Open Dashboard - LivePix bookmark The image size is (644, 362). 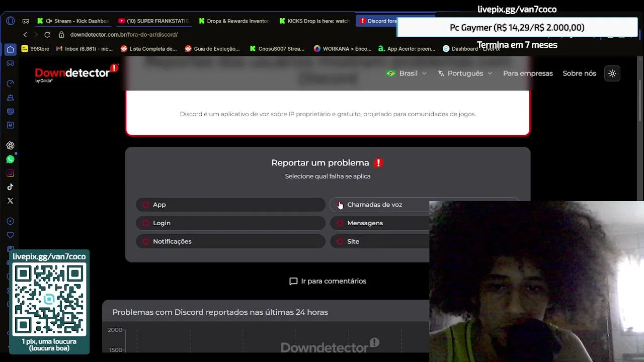pos(471,49)
